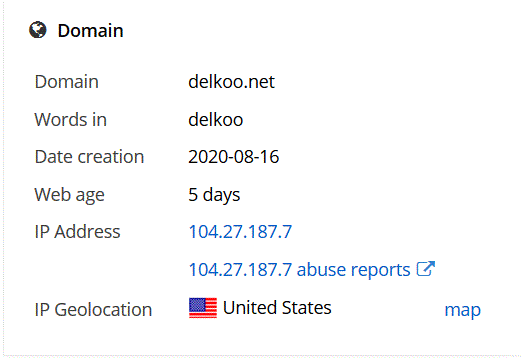
Task: Click the IP Address label
Action: coord(77,232)
